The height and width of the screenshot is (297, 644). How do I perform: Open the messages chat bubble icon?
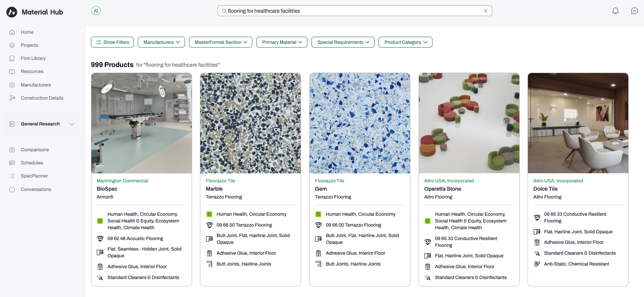pos(634,11)
